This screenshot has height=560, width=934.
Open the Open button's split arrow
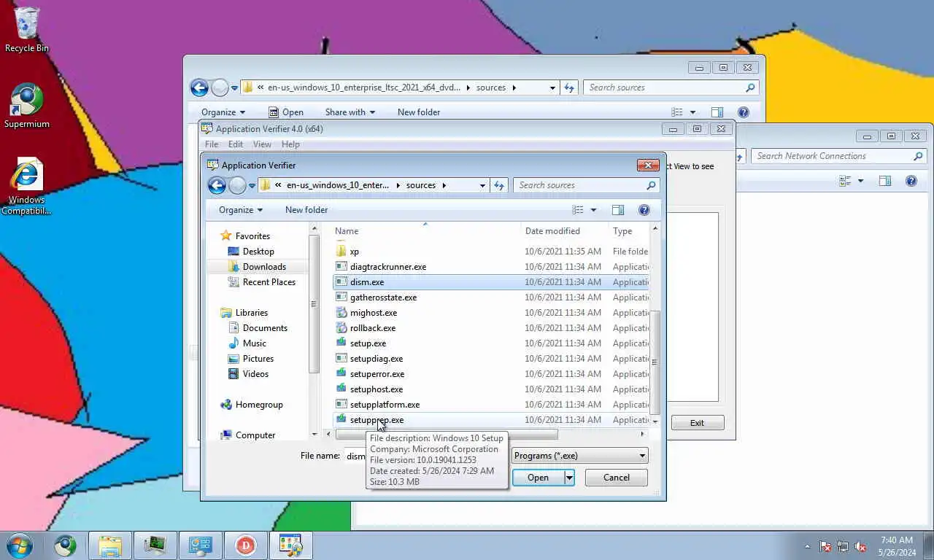click(x=569, y=478)
